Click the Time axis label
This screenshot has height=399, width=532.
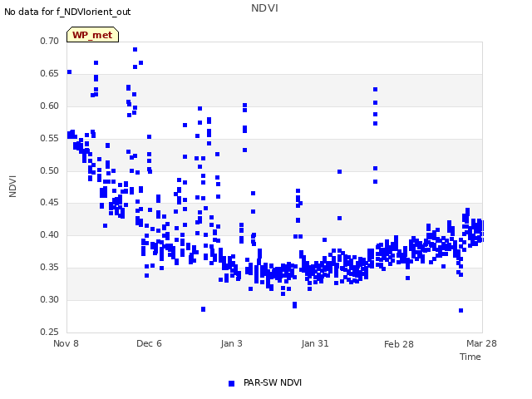470,357
